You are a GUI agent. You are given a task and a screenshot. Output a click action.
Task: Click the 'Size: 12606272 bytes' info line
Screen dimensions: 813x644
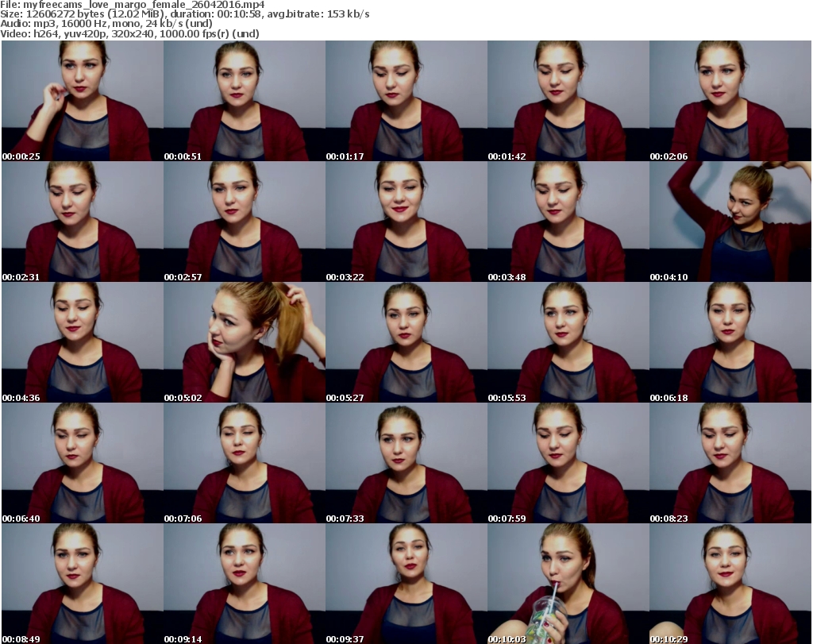pos(184,14)
